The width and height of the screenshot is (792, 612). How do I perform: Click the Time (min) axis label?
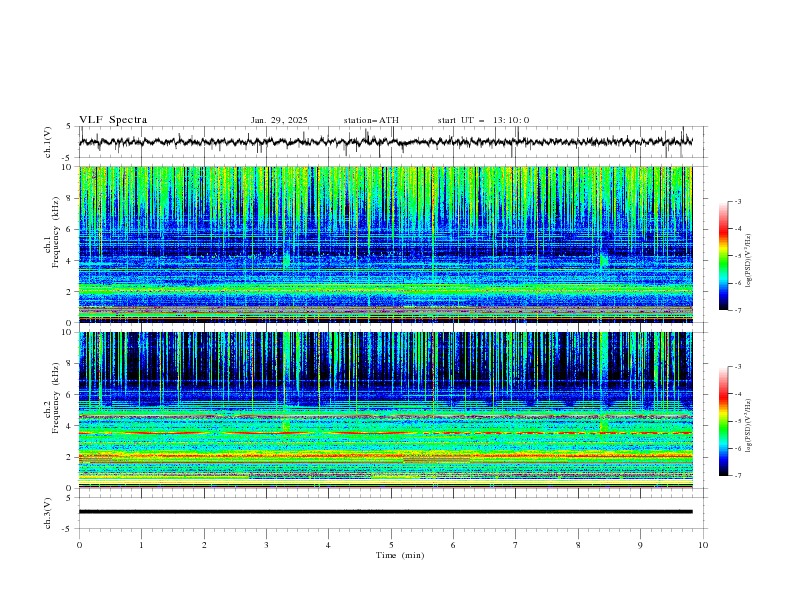(x=400, y=555)
